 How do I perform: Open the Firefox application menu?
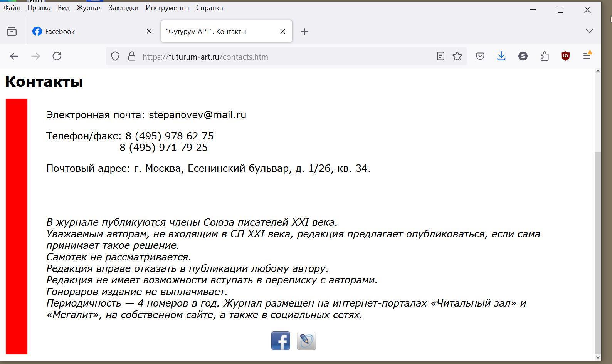[x=587, y=56]
